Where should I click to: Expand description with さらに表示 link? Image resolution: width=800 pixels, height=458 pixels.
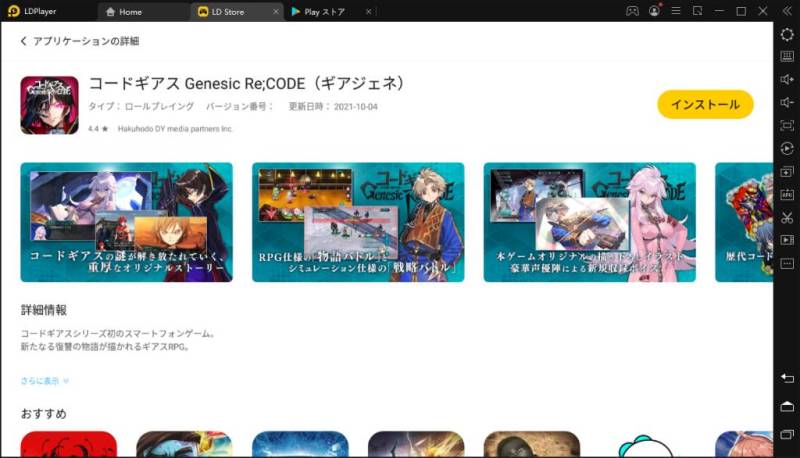tap(45, 380)
